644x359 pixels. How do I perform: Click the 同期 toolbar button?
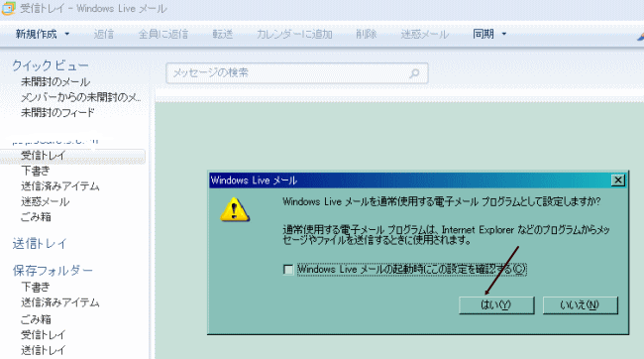[x=483, y=34]
